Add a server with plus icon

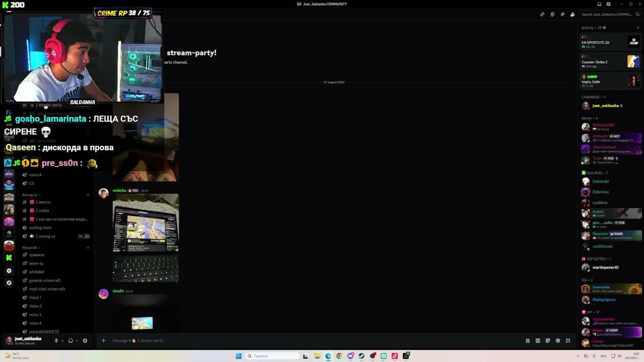[x=9, y=270]
